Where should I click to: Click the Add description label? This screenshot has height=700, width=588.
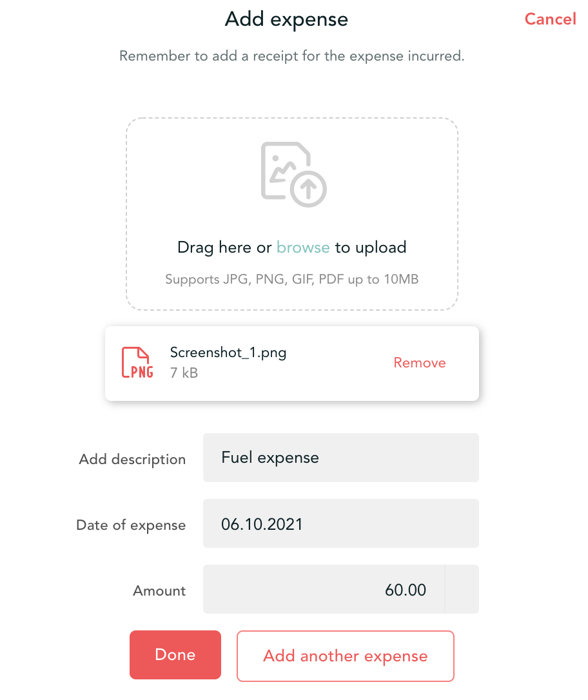click(x=132, y=459)
